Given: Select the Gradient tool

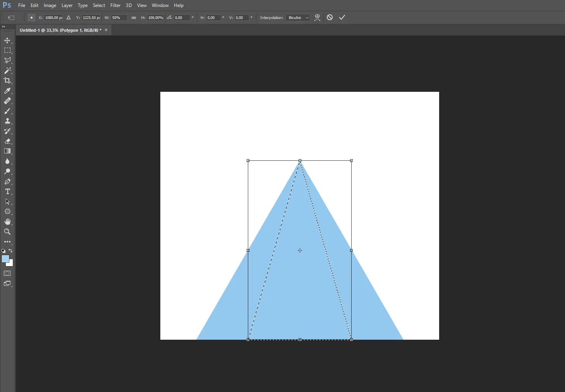Looking at the screenshot, I should pyautogui.click(x=7, y=151).
